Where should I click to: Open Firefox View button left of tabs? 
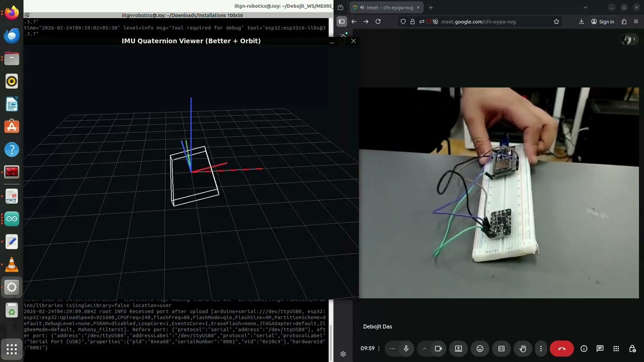[341, 8]
